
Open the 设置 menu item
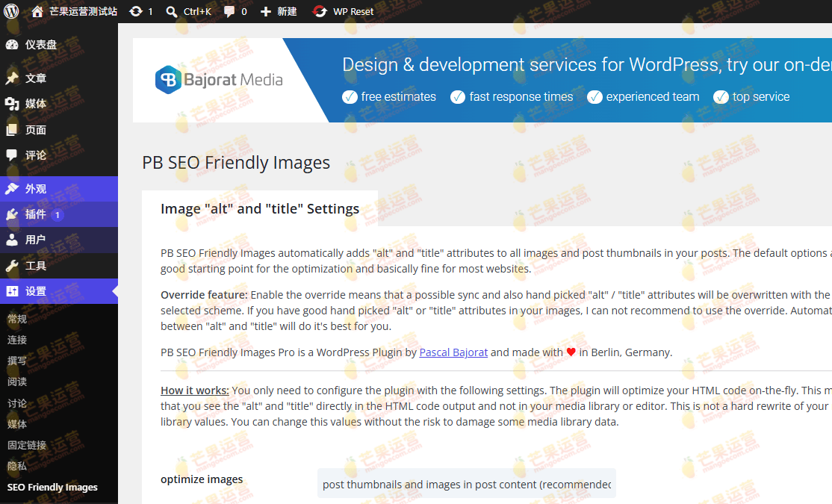coord(59,291)
